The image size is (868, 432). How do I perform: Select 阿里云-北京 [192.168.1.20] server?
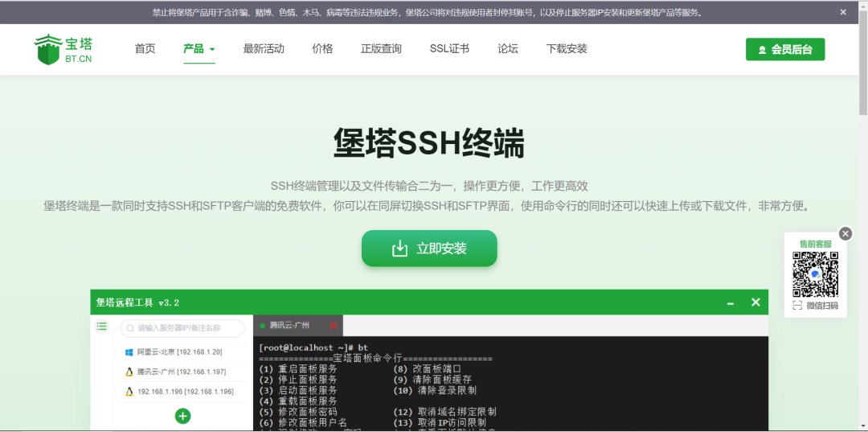pyautogui.click(x=181, y=352)
